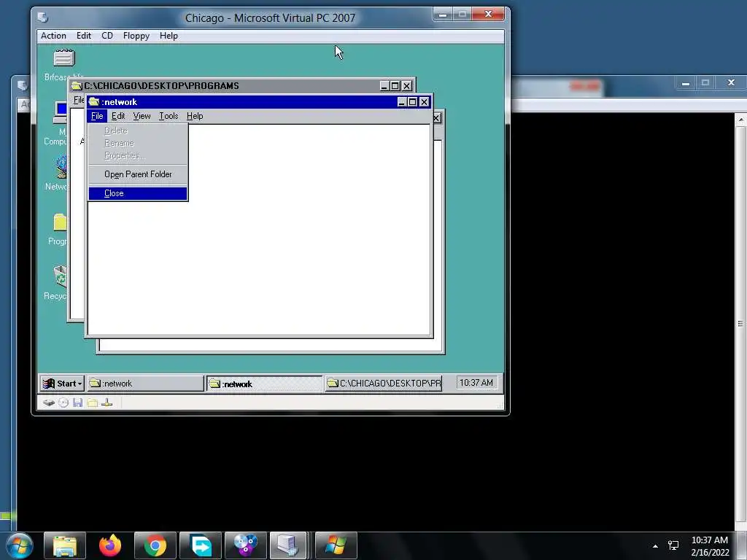Screen dimensions: 747x560
Task: Open the Help menu of the :network window
Action: (x=194, y=116)
